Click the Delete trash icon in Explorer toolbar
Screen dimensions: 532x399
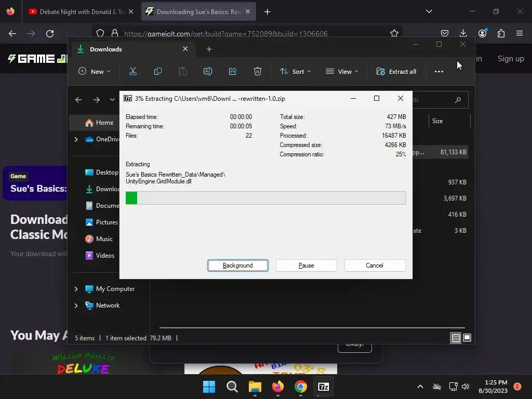pos(258,71)
